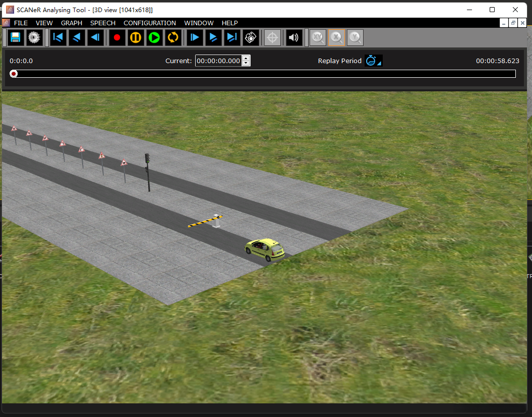Click the save floppy disk icon
This screenshot has height=417, width=532.
pos(15,37)
